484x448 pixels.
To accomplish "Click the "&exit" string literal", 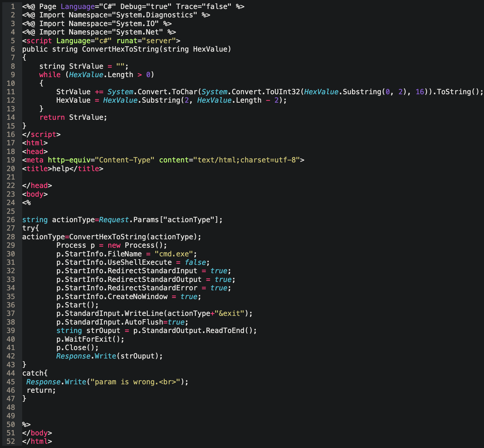I will point(230,313).
